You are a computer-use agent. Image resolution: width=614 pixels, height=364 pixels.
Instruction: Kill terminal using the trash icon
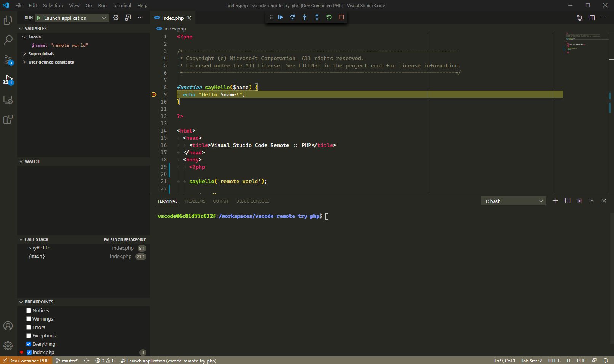pyautogui.click(x=579, y=201)
